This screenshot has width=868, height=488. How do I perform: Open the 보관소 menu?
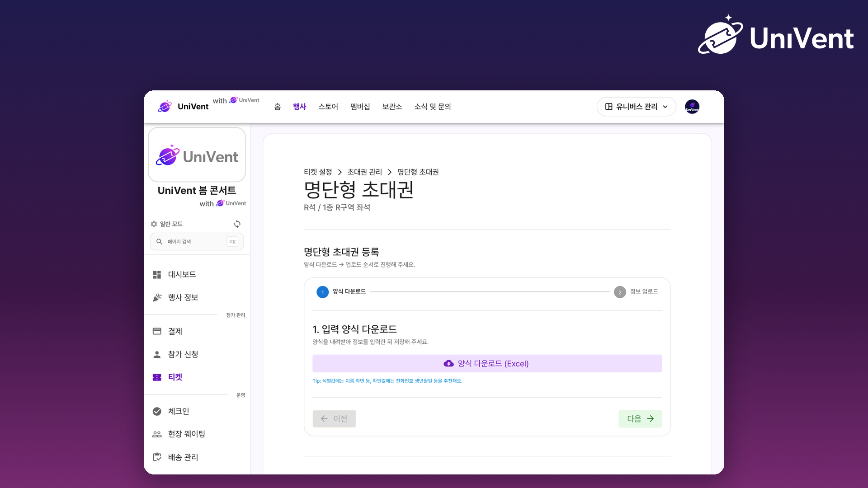(392, 107)
